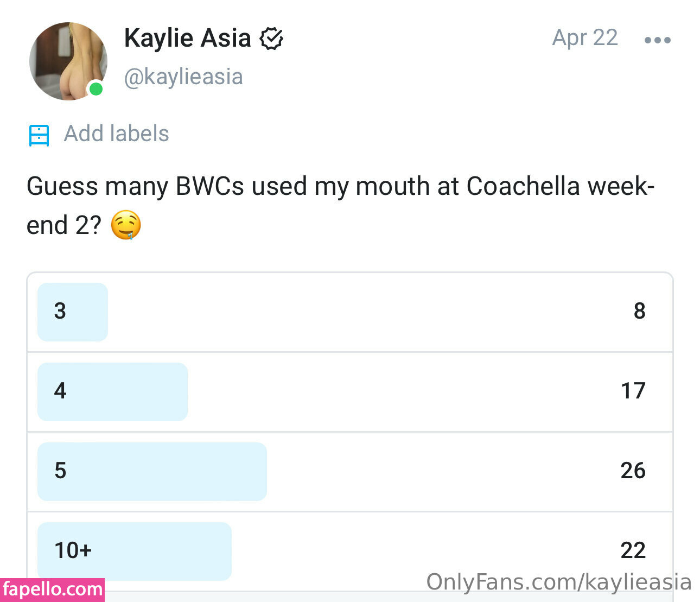Click the vote count 22

633,550
